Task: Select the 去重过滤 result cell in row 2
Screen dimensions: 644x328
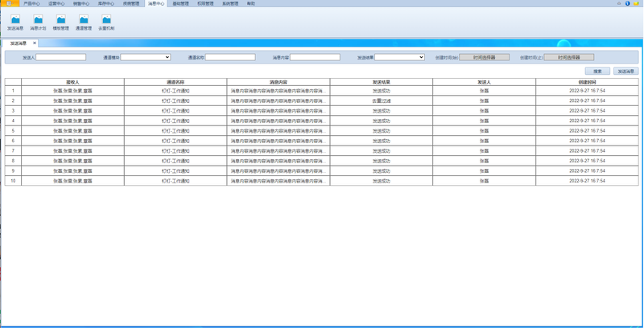Action: pyautogui.click(x=381, y=100)
